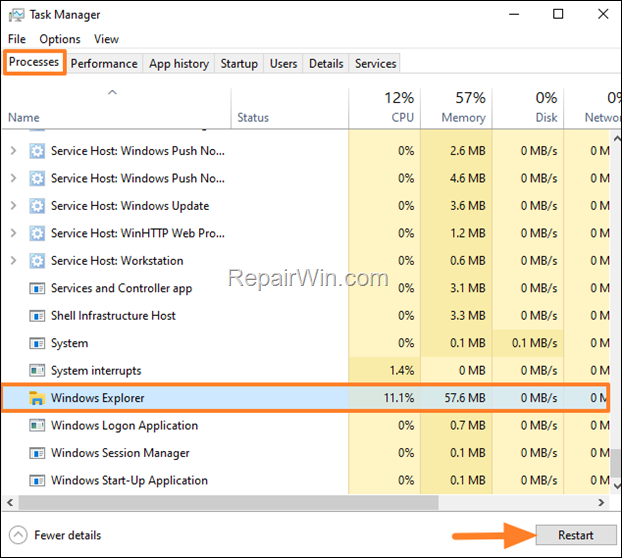
Task: Click the vertical scrollbar thumb
Action: coord(616,463)
